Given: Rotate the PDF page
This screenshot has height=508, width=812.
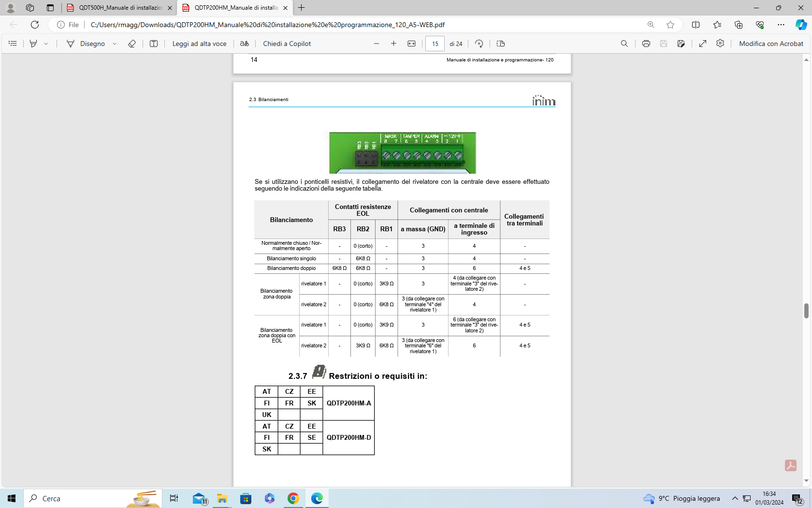Looking at the screenshot, I should pyautogui.click(x=479, y=44).
